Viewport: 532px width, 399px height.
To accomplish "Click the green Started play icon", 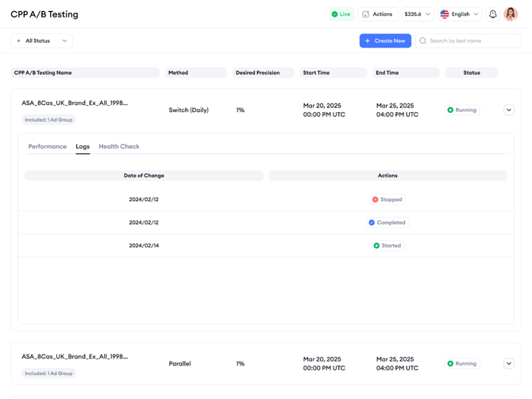I will point(376,246).
